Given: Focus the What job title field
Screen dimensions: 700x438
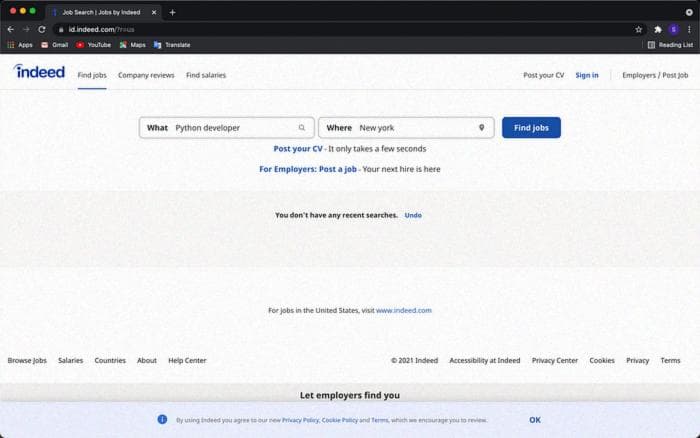Looking at the screenshot, I should [x=227, y=128].
